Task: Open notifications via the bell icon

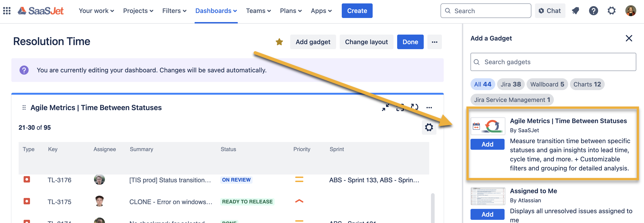Action: (575, 10)
